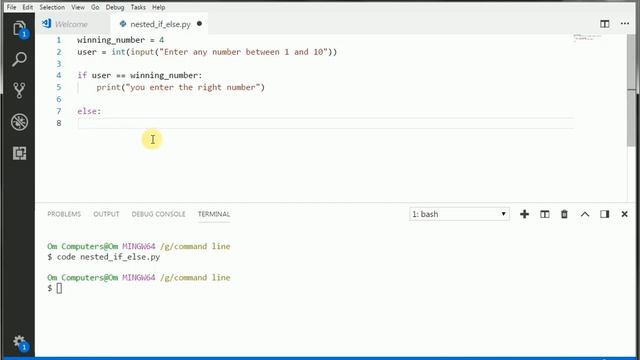The height and width of the screenshot is (360, 640).
Task: Switch to the OUTPUT panel tab
Action: point(106,214)
